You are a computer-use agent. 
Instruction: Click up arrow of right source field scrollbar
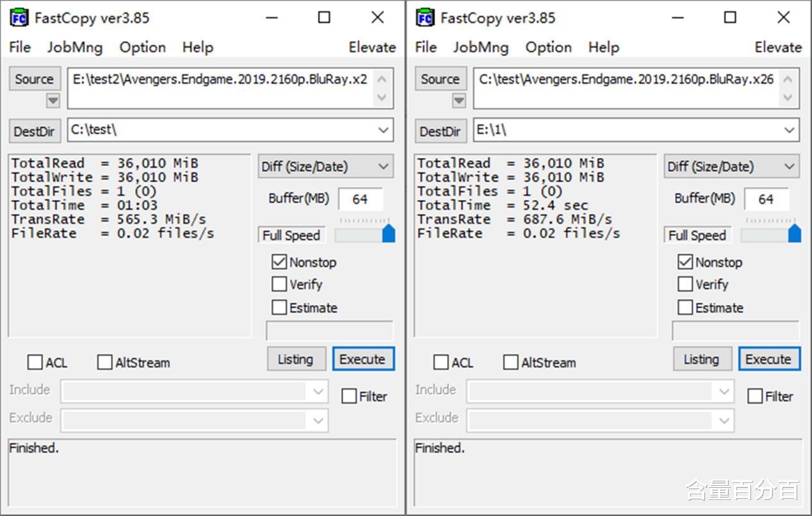788,79
